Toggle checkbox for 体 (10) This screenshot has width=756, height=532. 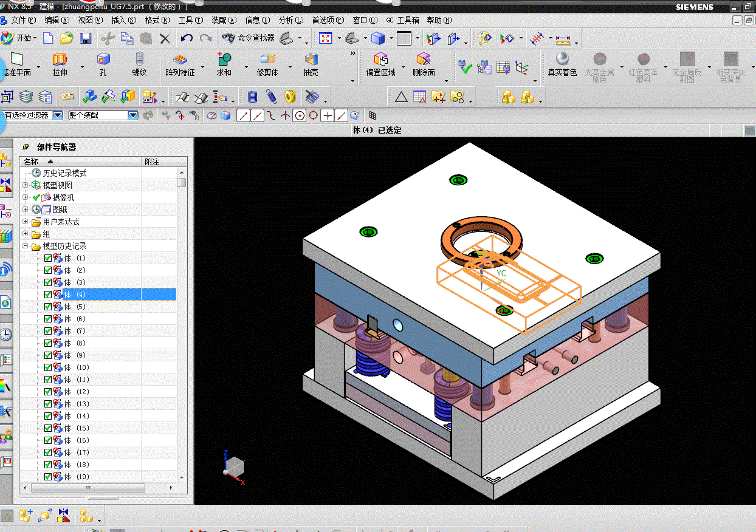click(48, 367)
